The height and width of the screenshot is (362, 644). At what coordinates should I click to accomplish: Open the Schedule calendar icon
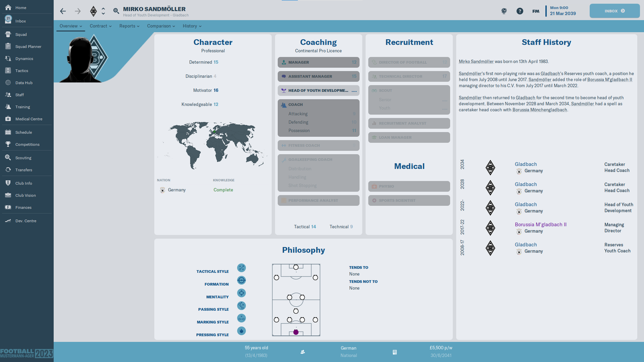click(8, 133)
